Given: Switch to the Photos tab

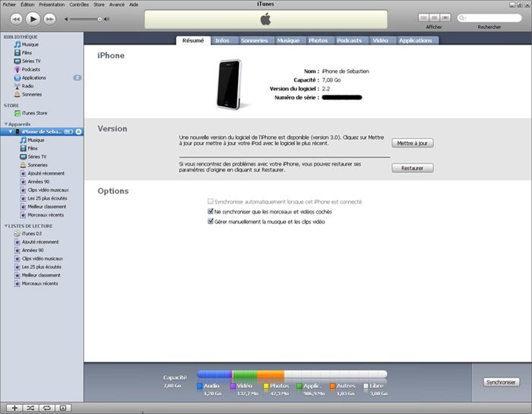Looking at the screenshot, I should click(x=318, y=40).
